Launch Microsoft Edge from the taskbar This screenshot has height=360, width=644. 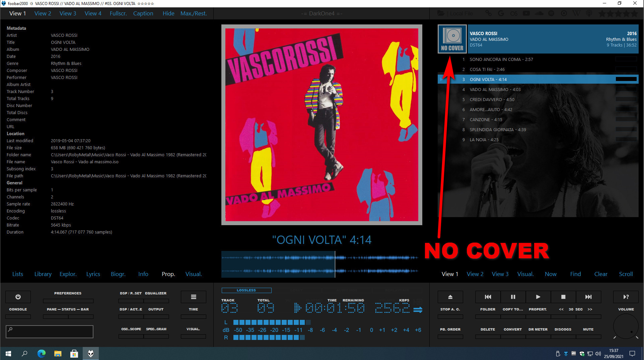[41, 353]
